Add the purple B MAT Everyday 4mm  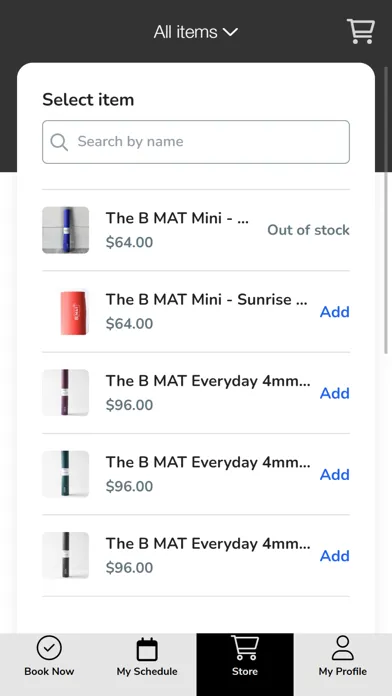pyautogui.click(x=335, y=393)
